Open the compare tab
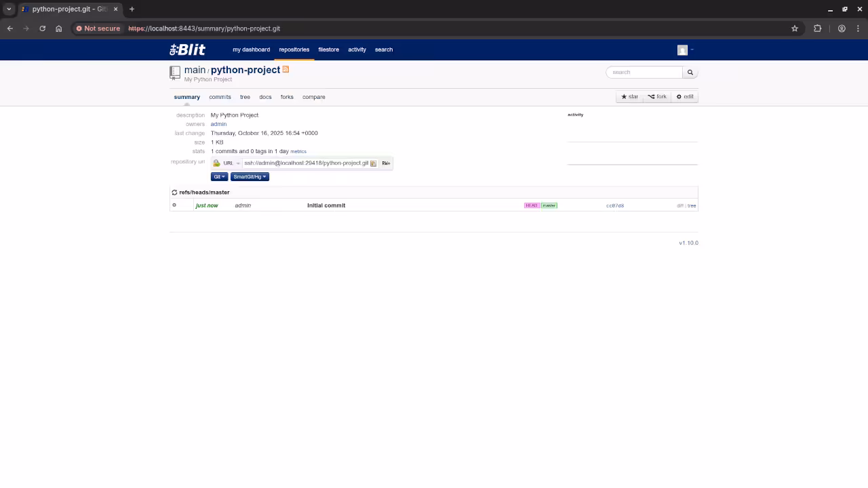868x488 pixels. pos(313,97)
